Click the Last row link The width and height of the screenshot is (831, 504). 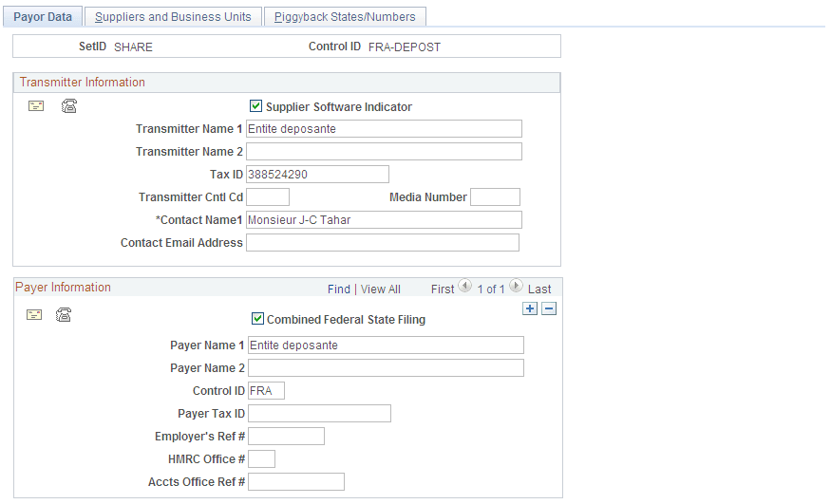point(539,289)
